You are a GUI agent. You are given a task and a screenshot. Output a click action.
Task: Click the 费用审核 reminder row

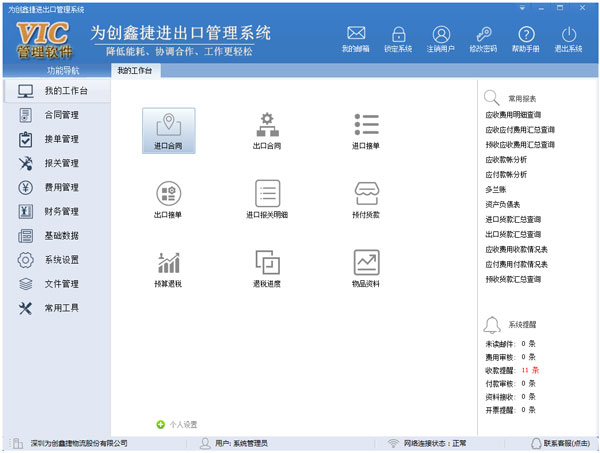510,357
